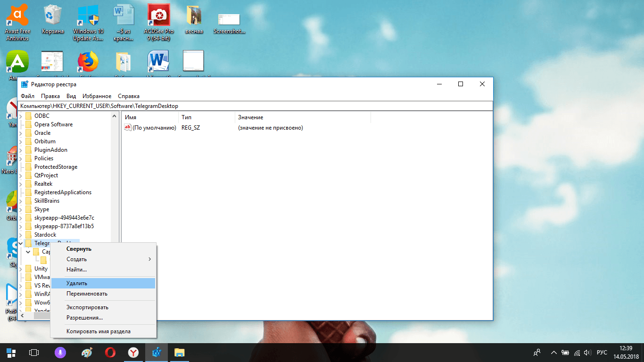Select the PluginAddon key

(51, 150)
